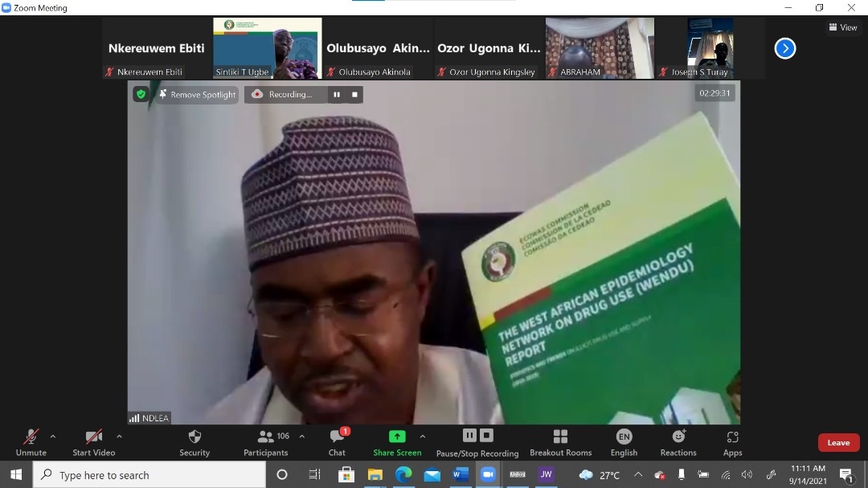The image size is (868, 488).
Task: Click the 02:29:31 meeting timer
Action: [714, 93]
